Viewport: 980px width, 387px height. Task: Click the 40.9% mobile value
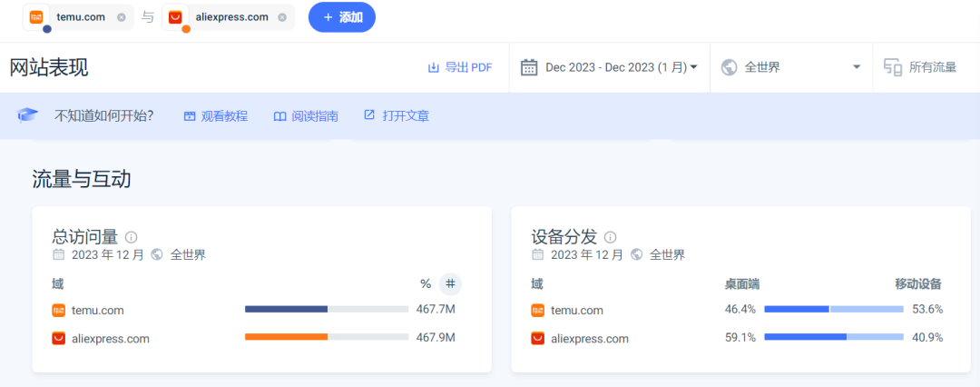927,338
